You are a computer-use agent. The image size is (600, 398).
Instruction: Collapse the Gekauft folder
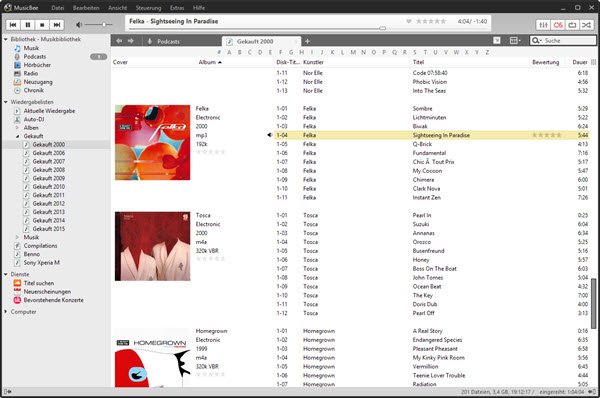[x=17, y=136]
